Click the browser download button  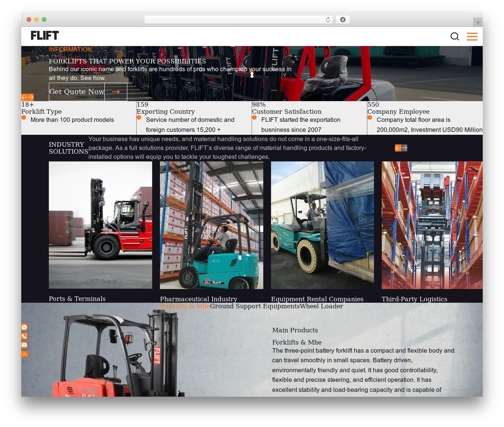click(x=343, y=20)
